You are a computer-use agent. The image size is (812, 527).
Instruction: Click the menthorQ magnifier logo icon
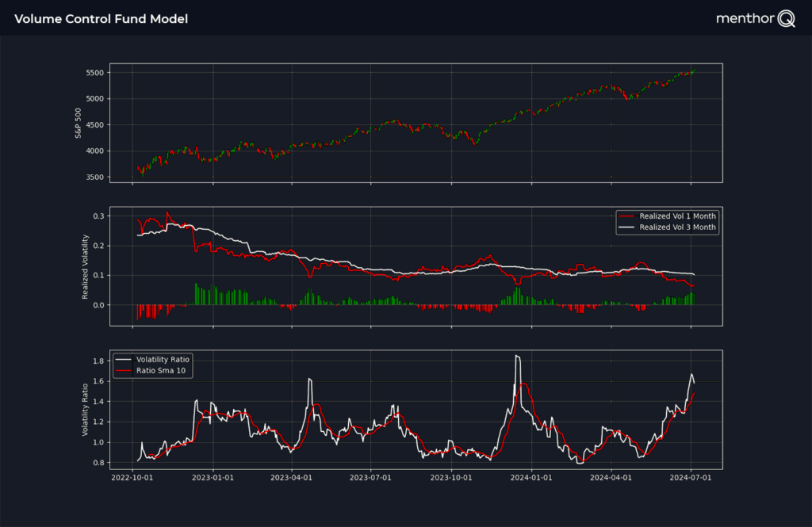click(x=786, y=17)
